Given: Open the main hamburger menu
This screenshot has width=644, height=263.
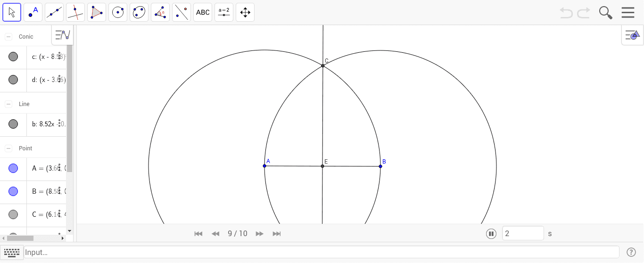Looking at the screenshot, I should point(628,12).
